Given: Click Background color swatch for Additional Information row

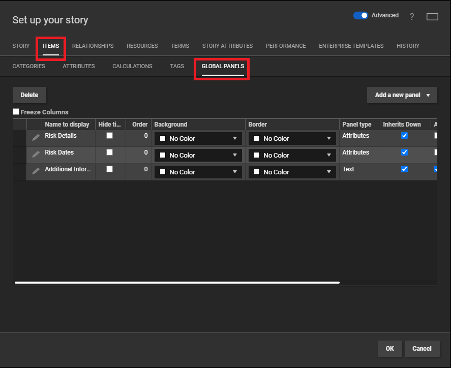Looking at the screenshot, I should point(162,172).
